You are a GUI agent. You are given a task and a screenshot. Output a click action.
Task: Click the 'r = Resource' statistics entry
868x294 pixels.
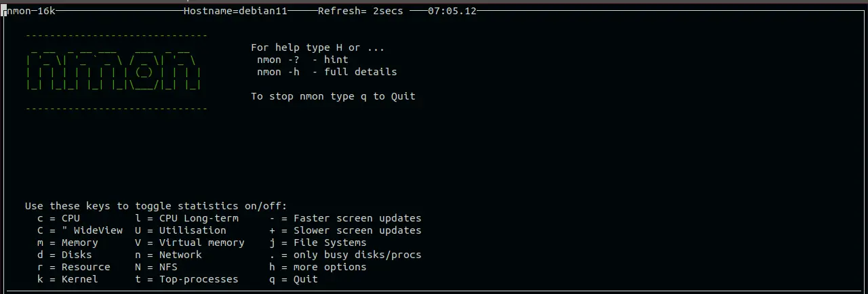click(74, 267)
